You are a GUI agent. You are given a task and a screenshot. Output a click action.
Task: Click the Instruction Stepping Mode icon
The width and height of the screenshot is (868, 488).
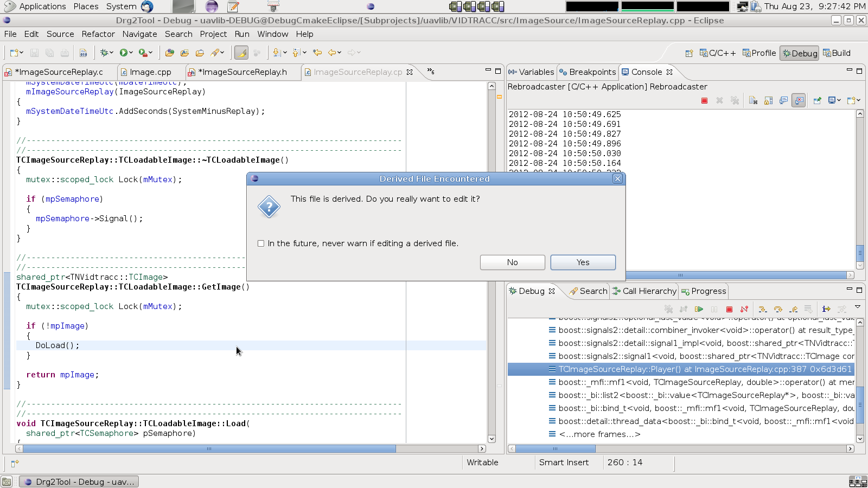[826, 309]
